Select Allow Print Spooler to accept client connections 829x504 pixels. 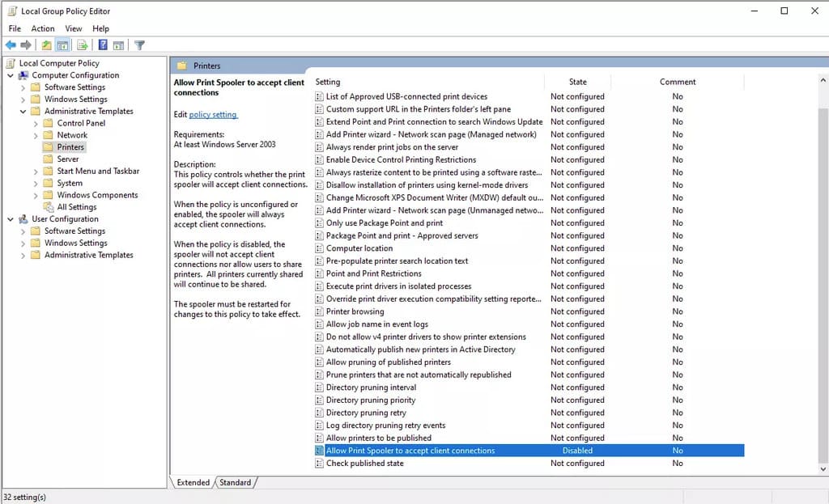[529, 451]
